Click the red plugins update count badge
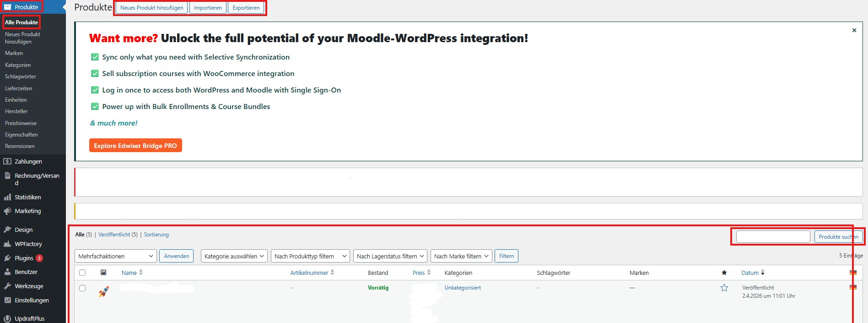 point(39,258)
